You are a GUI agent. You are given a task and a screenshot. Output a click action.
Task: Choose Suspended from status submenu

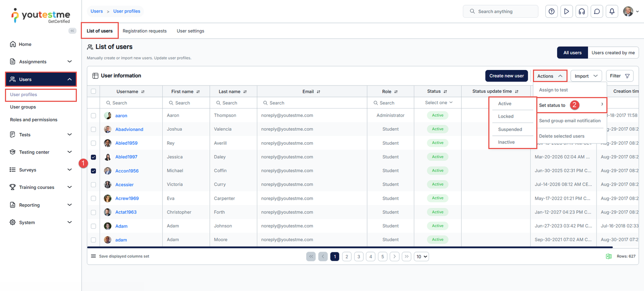click(x=510, y=129)
